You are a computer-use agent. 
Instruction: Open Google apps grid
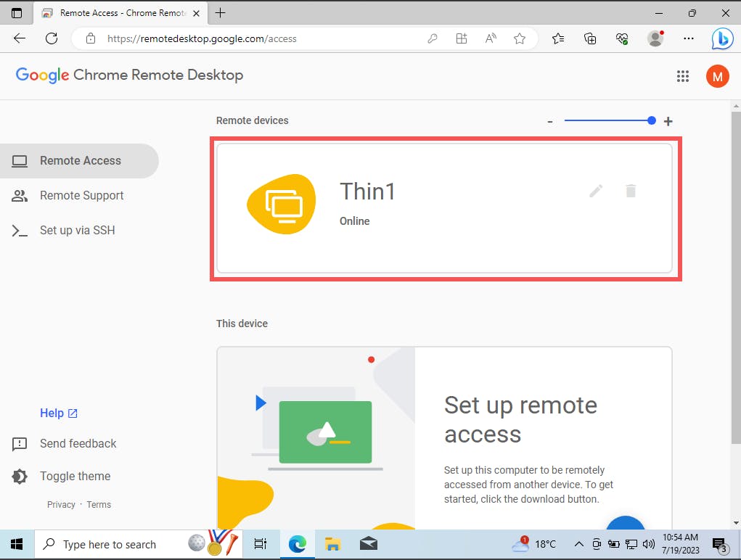(x=682, y=76)
